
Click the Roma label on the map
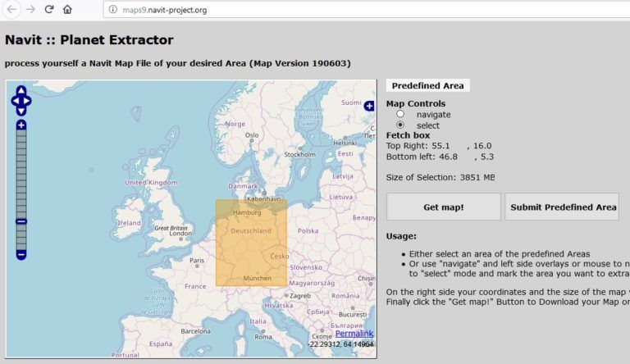coord(263,337)
